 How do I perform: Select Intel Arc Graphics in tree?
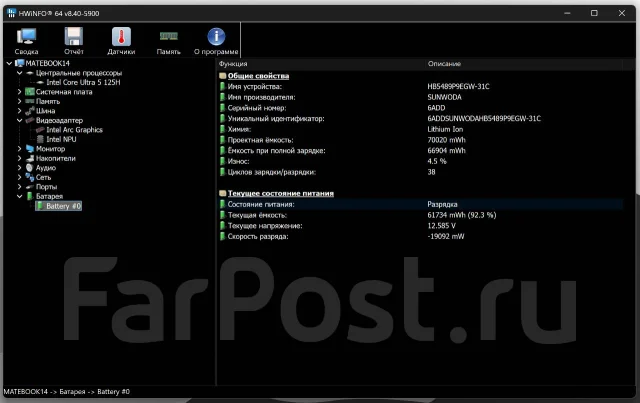coord(74,130)
